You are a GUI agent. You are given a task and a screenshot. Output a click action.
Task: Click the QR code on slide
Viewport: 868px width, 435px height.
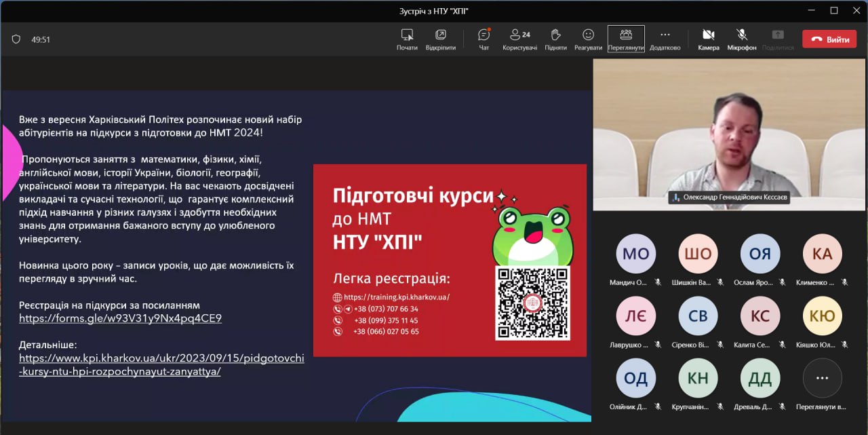[x=532, y=303]
